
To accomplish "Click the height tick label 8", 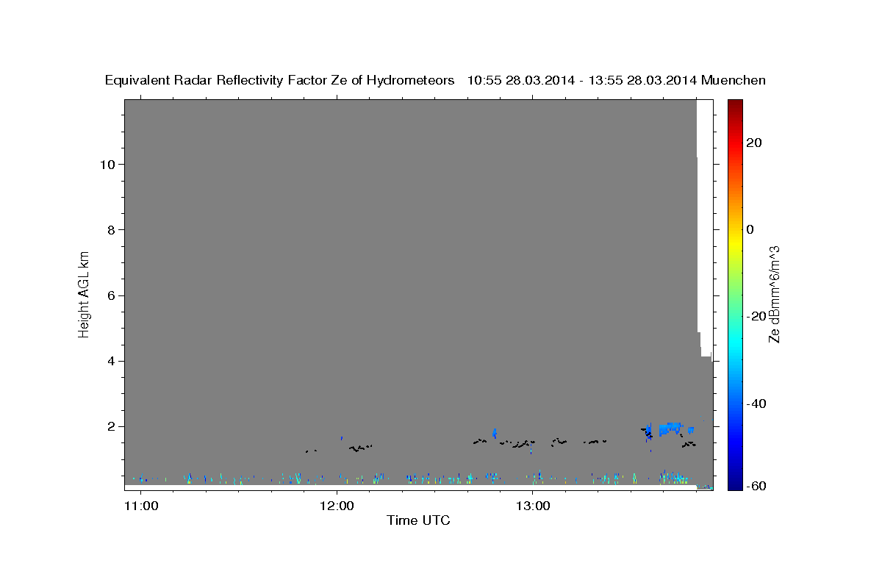I will click(112, 229).
